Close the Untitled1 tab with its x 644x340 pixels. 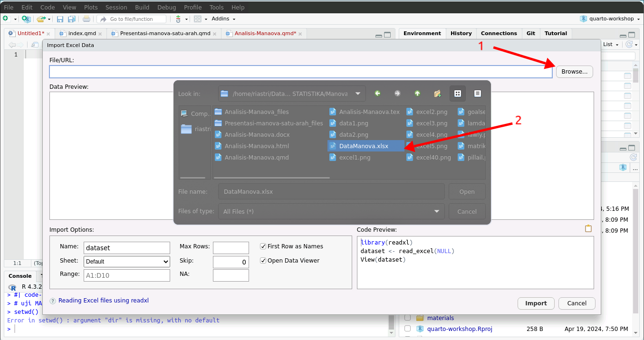[x=48, y=34]
